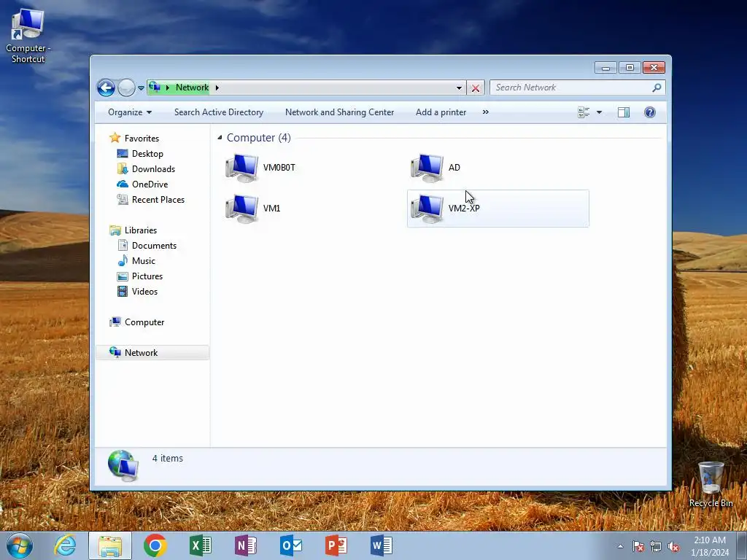Click the Network icon in address bar
Screen dimensions: 747x560
(x=155, y=87)
